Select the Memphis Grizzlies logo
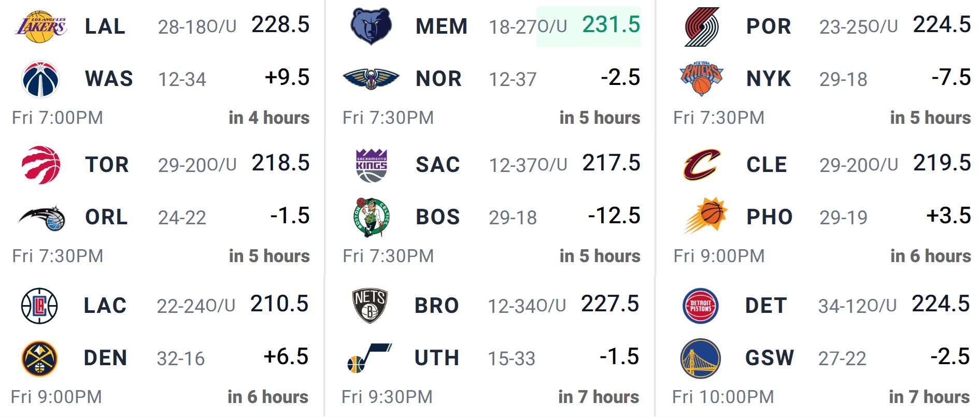Viewport: 980px width, 417px height. 371,26
